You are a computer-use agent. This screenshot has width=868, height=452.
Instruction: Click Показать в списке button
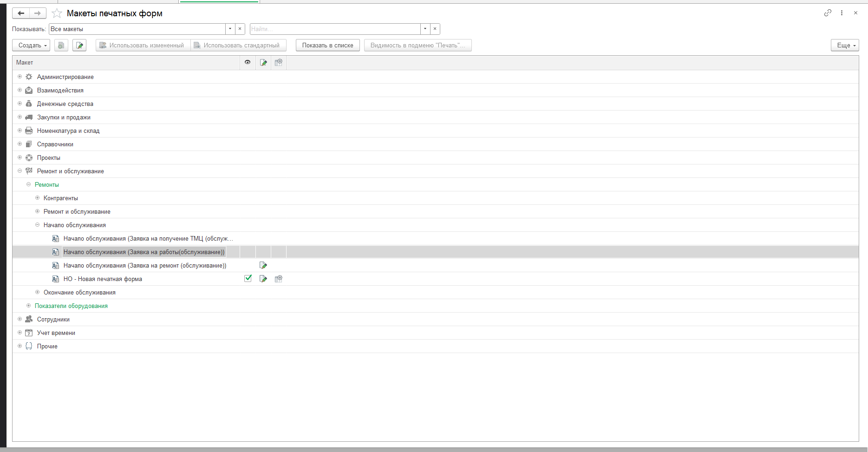(328, 46)
